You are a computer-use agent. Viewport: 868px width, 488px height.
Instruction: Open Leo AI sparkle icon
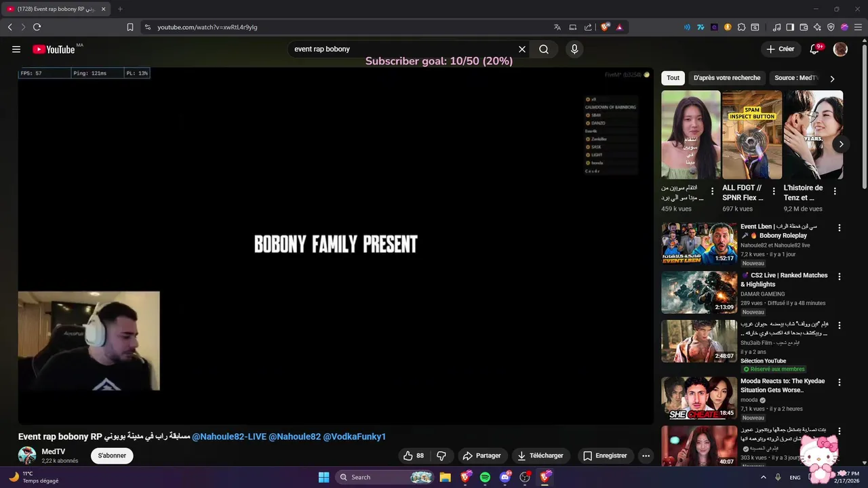point(817,27)
